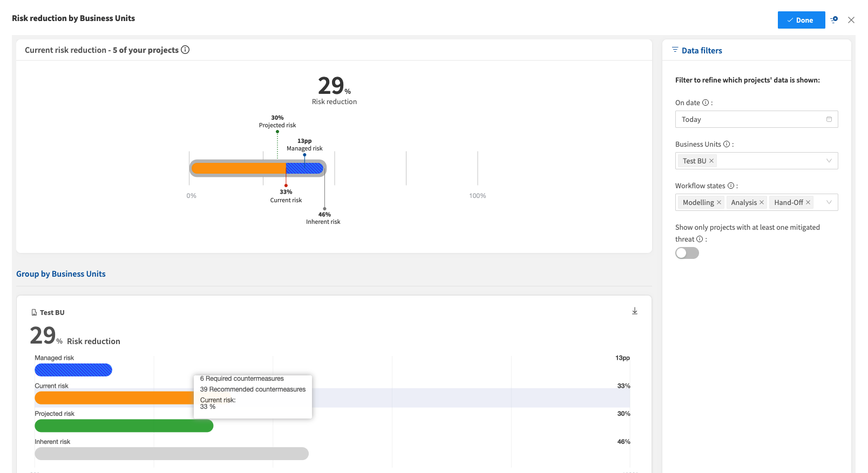Image resolution: width=868 pixels, height=473 pixels.
Task: Click the Business Units info icon
Action: [727, 144]
